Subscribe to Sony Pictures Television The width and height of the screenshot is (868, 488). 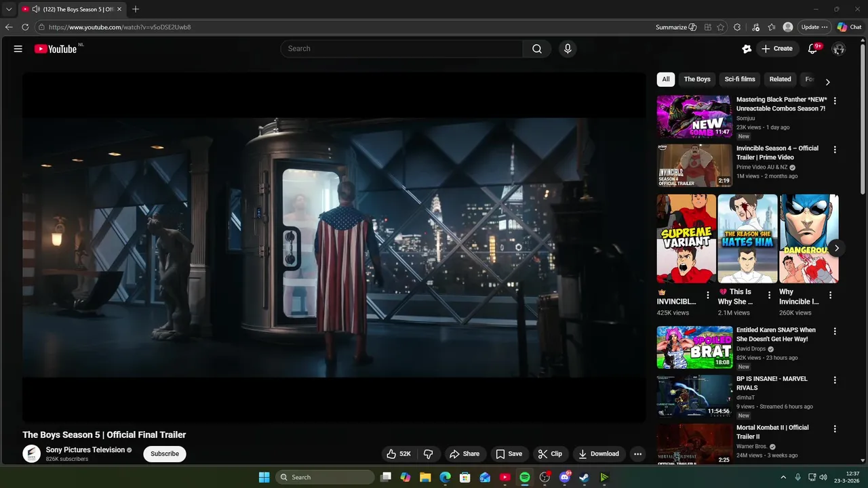[165, 454]
